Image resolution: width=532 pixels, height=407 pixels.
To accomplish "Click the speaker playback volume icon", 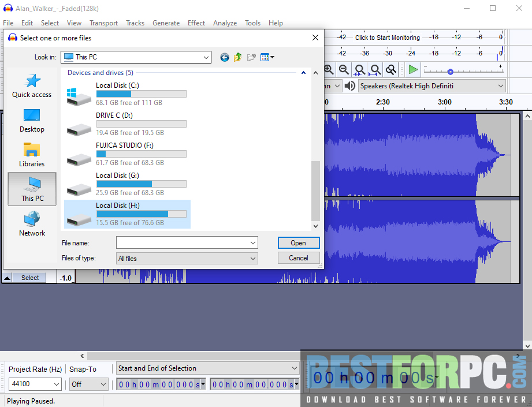I will (x=350, y=86).
